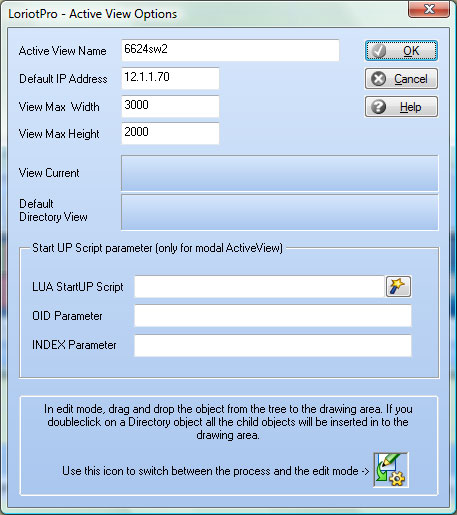Click the LUA script wizard wand icon
This screenshot has height=515, width=457.
click(398, 286)
